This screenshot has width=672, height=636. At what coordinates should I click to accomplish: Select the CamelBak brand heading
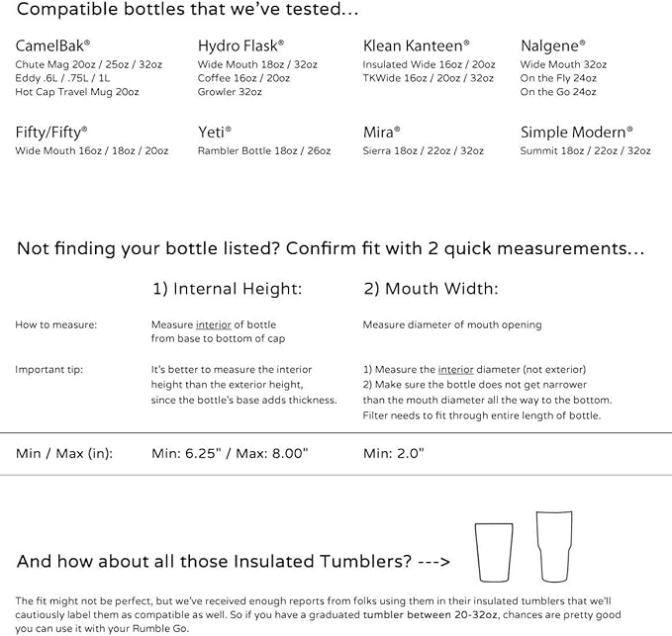[52, 45]
